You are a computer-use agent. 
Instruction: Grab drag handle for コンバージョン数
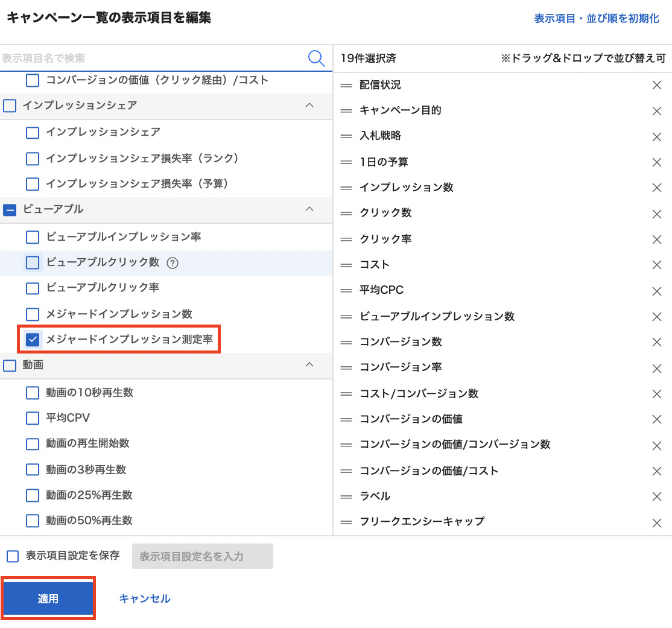tap(346, 342)
